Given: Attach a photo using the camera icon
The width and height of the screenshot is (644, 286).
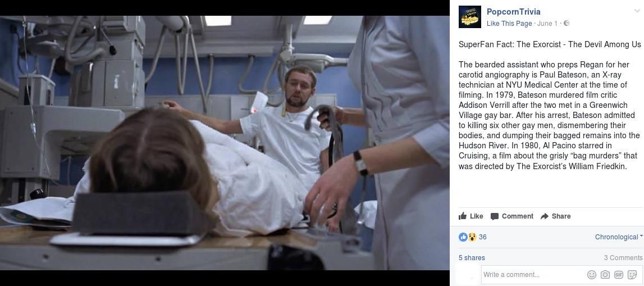Looking at the screenshot, I should coord(605,275).
